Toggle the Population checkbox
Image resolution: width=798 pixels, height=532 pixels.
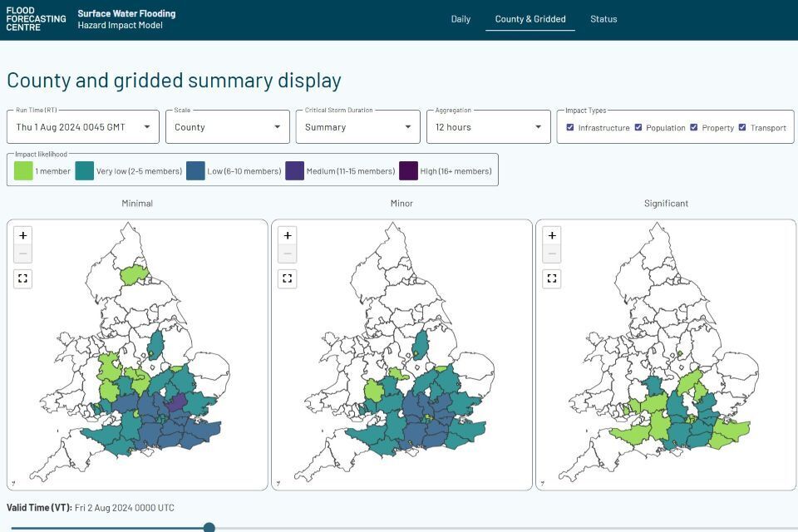(638, 127)
